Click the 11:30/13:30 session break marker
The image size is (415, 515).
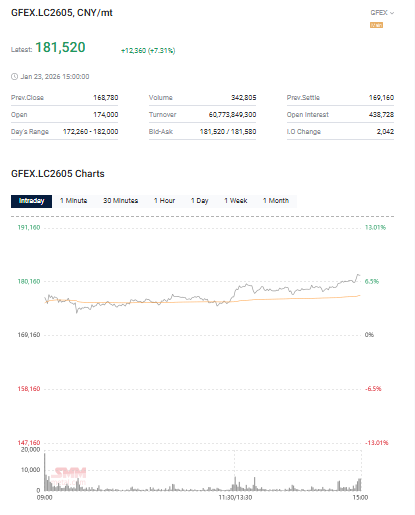pos(235,498)
